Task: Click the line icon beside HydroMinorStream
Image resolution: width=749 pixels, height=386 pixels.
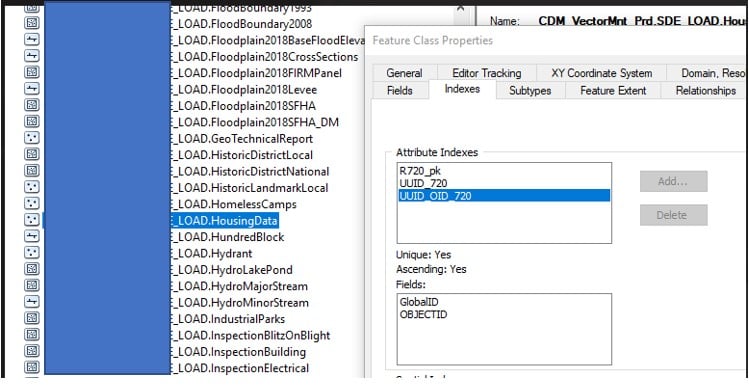Action: 32,301
